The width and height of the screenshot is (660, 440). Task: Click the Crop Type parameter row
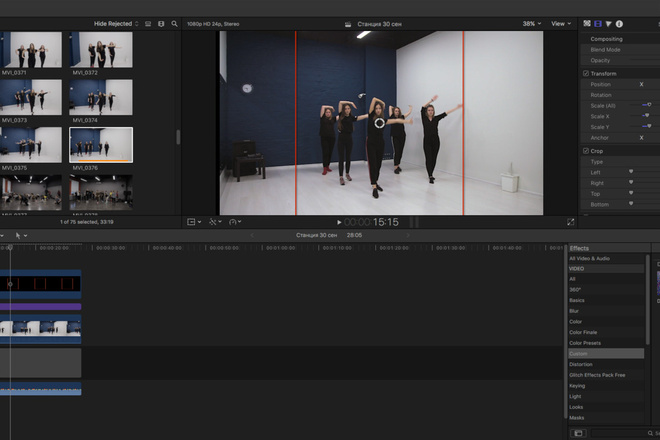click(620, 162)
